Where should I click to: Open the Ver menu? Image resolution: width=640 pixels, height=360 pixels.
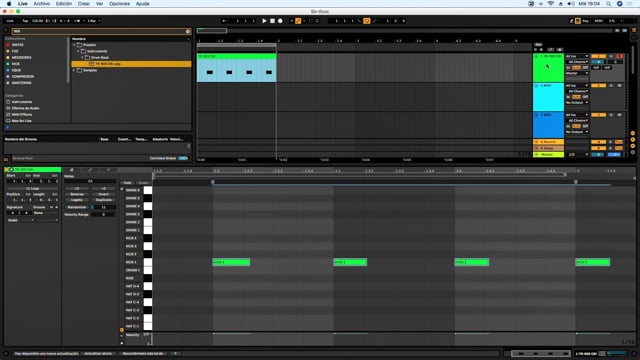[x=99, y=4]
